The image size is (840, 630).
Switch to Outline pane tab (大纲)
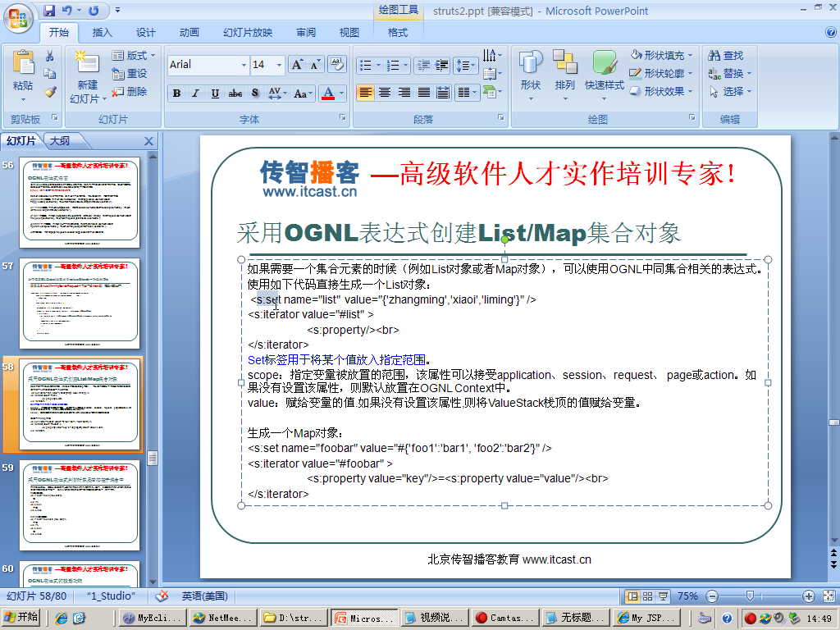tap(60, 141)
